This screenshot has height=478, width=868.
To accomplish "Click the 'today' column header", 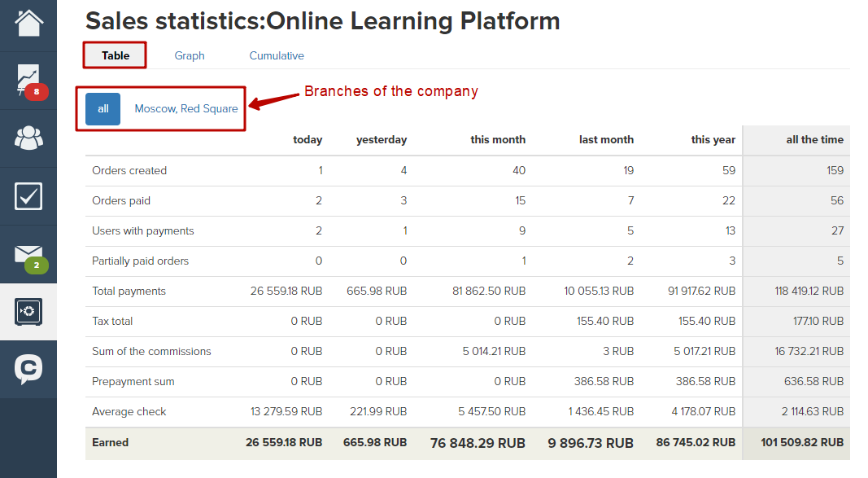I will (308, 139).
